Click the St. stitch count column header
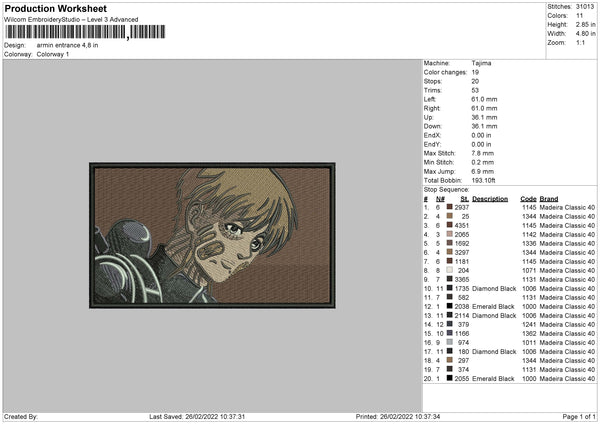The image size is (600, 424). 464,198
